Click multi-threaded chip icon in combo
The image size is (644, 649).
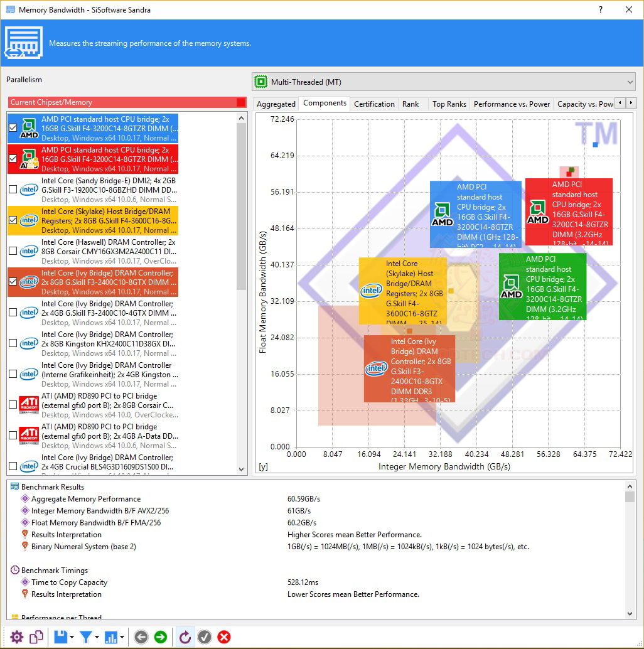(260, 82)
